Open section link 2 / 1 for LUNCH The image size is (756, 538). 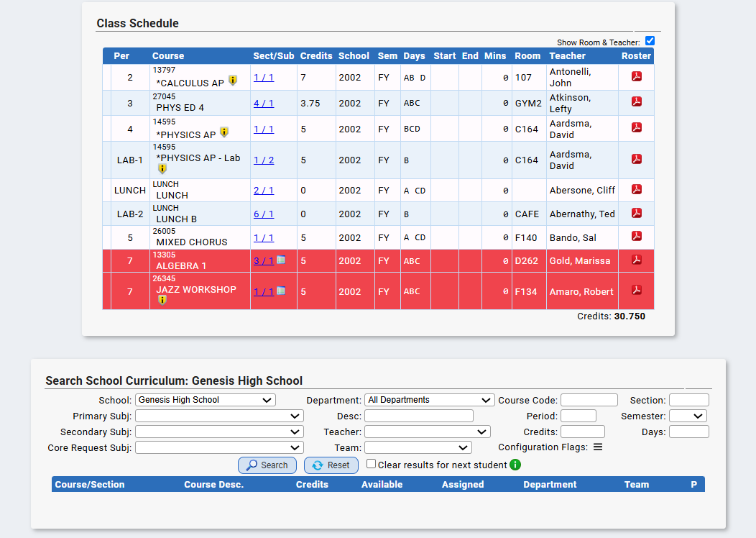(264, 191)
